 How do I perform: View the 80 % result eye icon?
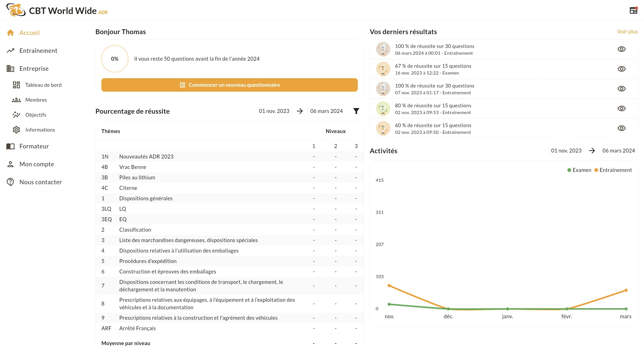pyautogui.click(x=621, y=108)
